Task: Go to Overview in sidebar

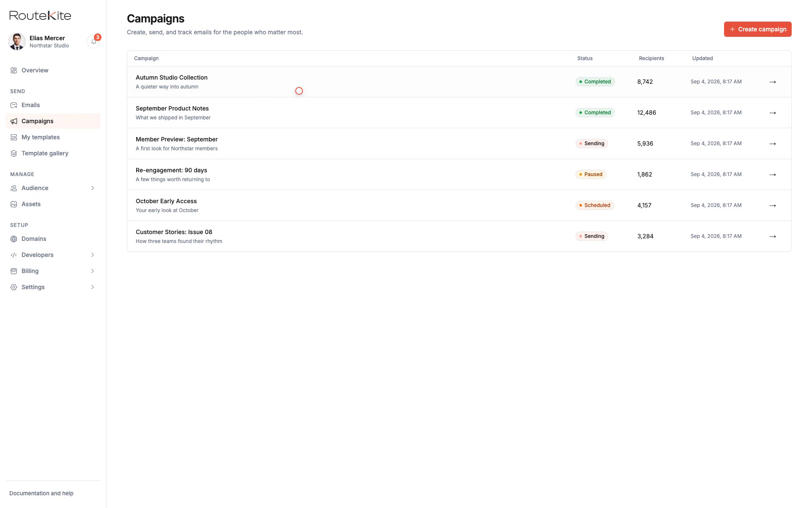Action: pos(53,70)
